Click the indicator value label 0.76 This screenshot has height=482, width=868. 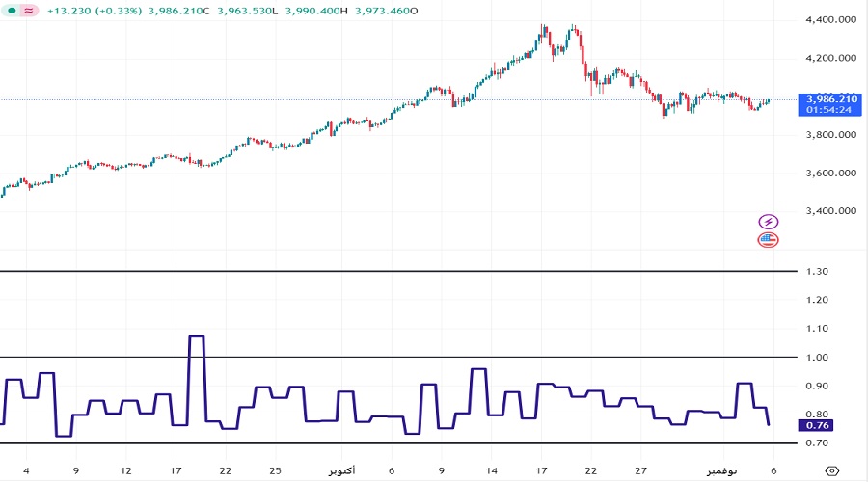point(817,425)
